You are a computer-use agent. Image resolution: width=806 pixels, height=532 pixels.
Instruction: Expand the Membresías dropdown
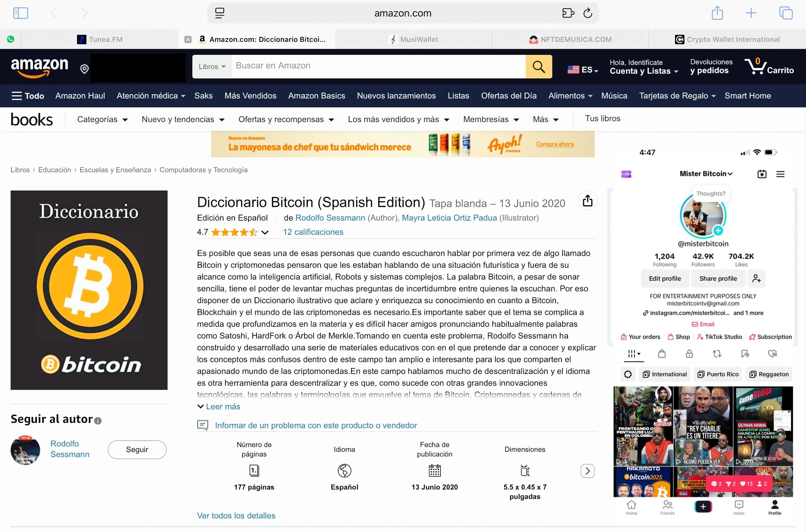(491, 119)
